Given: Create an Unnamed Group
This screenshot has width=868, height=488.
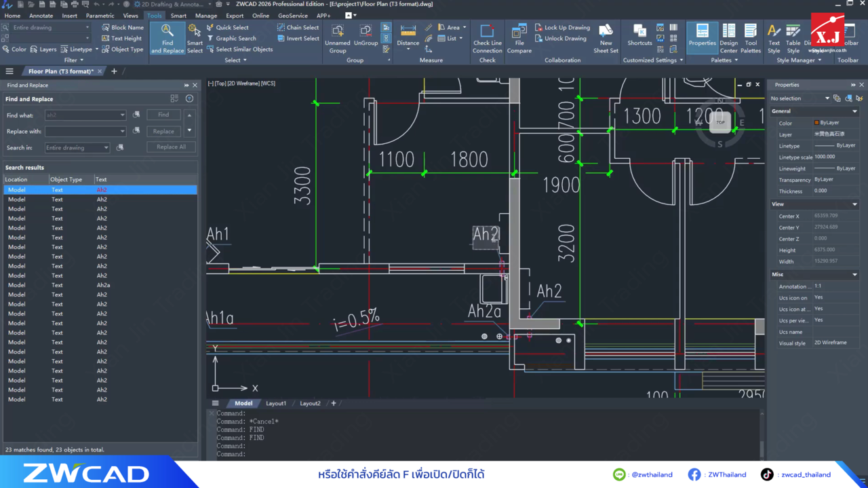Looking at the screenshot, I should pos(338,39).
